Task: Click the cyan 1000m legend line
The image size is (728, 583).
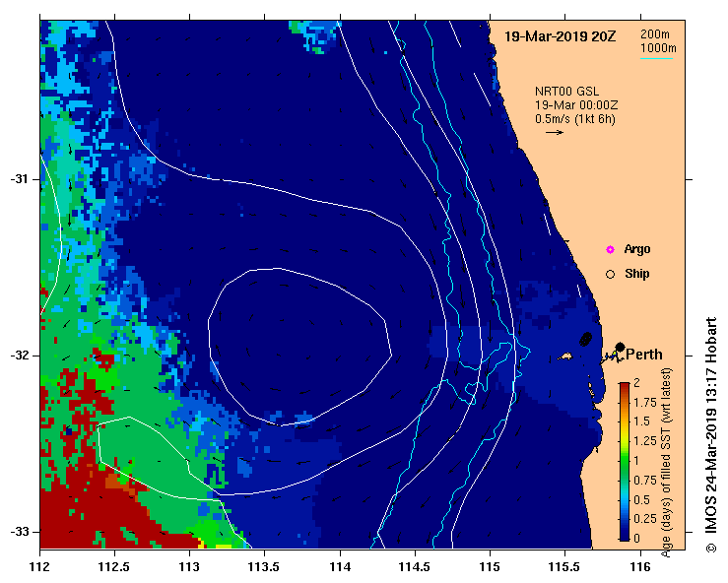Action: point(656,59)
